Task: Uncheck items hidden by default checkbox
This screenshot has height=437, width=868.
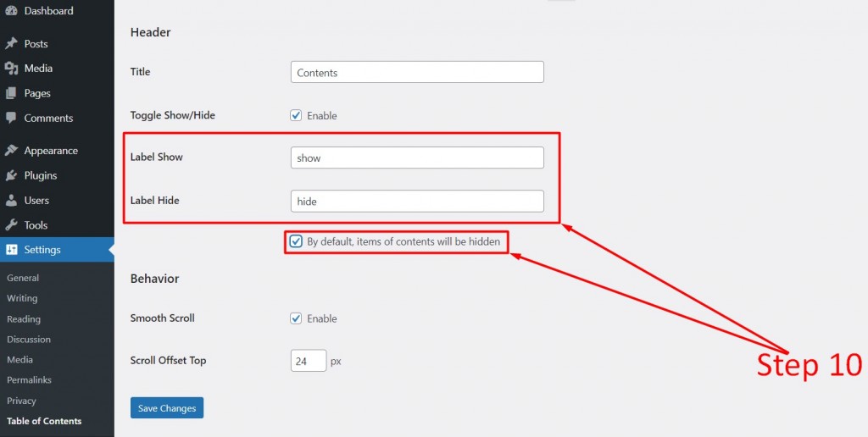Action: tap(296, 241)
